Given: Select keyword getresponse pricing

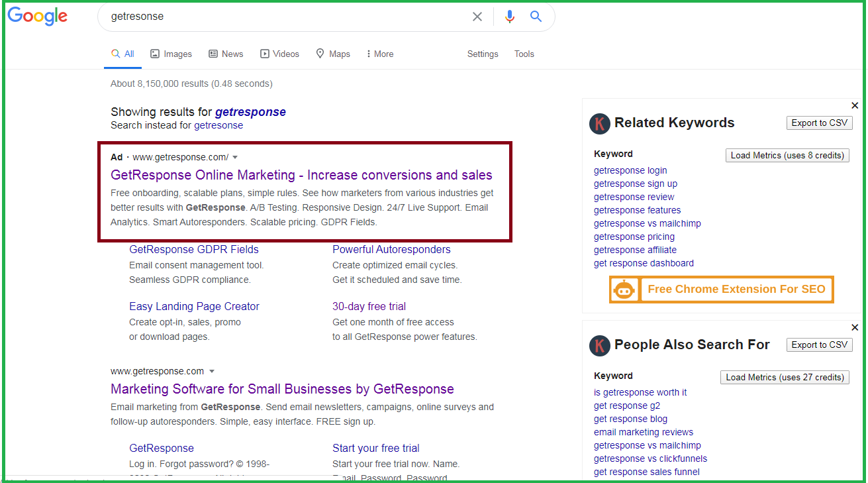Looking at the screenshot, I should (634, 237).
